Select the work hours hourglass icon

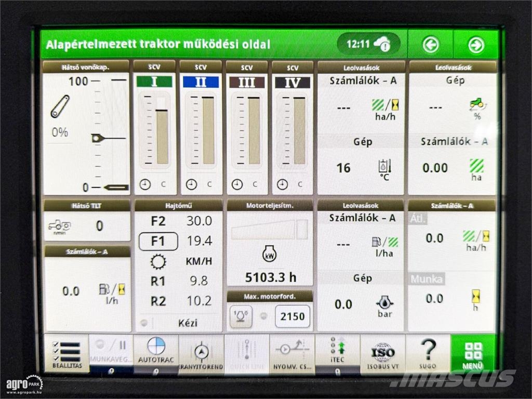coord(476,299)
